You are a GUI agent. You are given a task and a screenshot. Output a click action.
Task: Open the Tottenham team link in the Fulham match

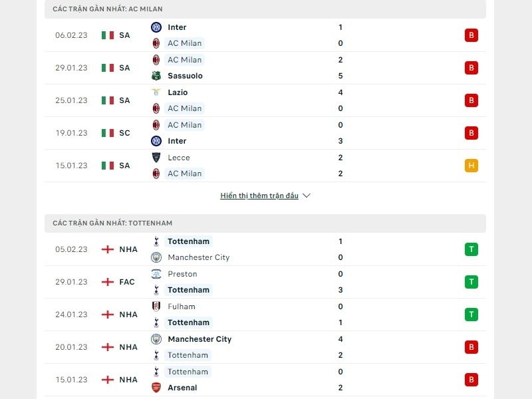point(188,323)
